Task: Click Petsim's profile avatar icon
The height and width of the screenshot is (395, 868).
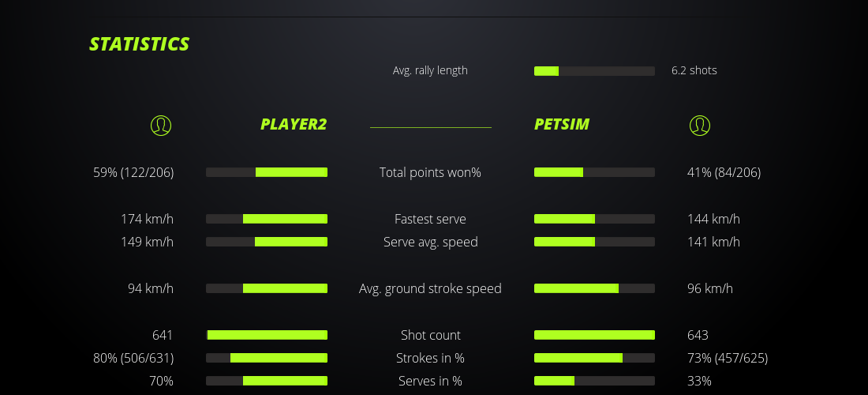Action: point(700,125)
